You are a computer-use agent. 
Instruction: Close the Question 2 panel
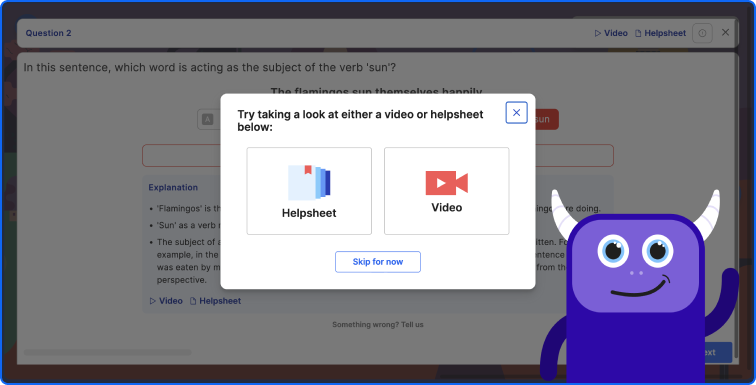pyautogui.click(x=725, y=32)
